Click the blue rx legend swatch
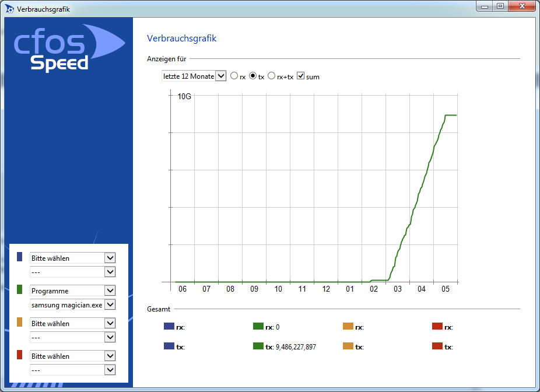 point(169,326)
